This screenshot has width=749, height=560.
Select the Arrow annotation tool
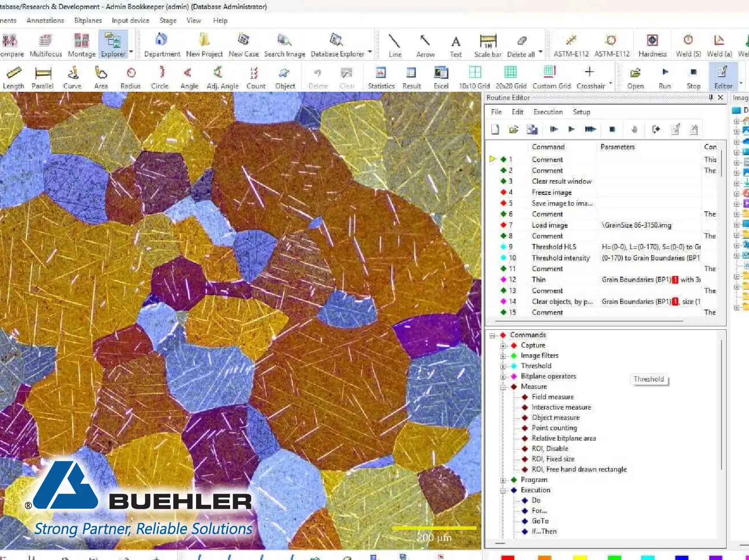[x=425, y=43]
